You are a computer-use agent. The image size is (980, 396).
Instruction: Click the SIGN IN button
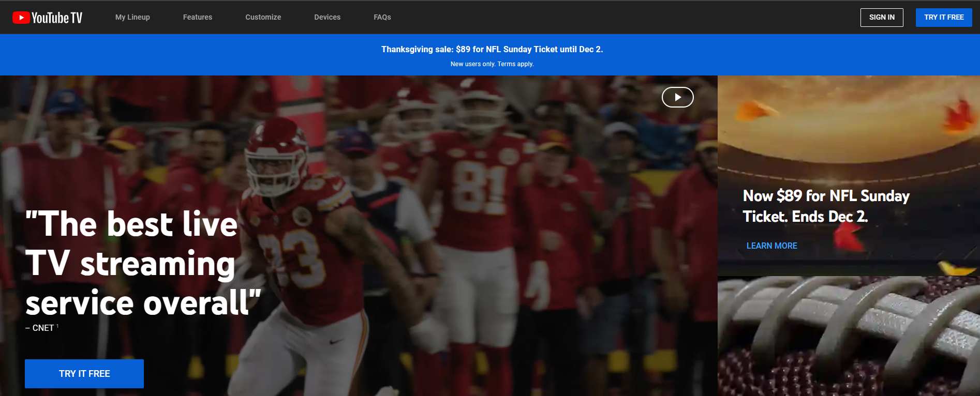tap(882, 18)
